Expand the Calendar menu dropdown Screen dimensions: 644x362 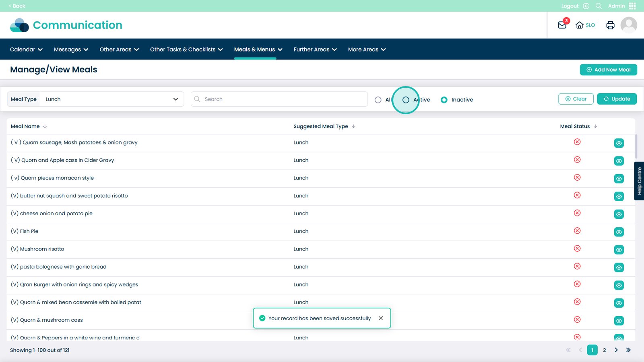pos(26,49)
